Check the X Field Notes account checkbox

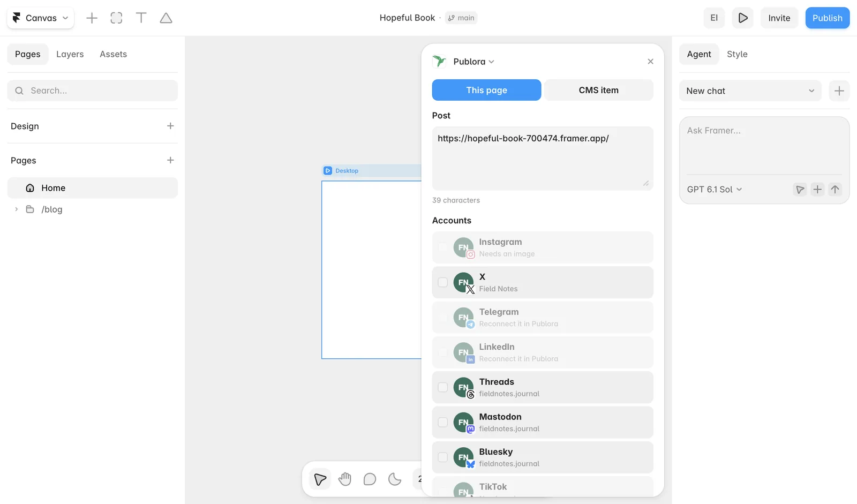tap(443, 282)
